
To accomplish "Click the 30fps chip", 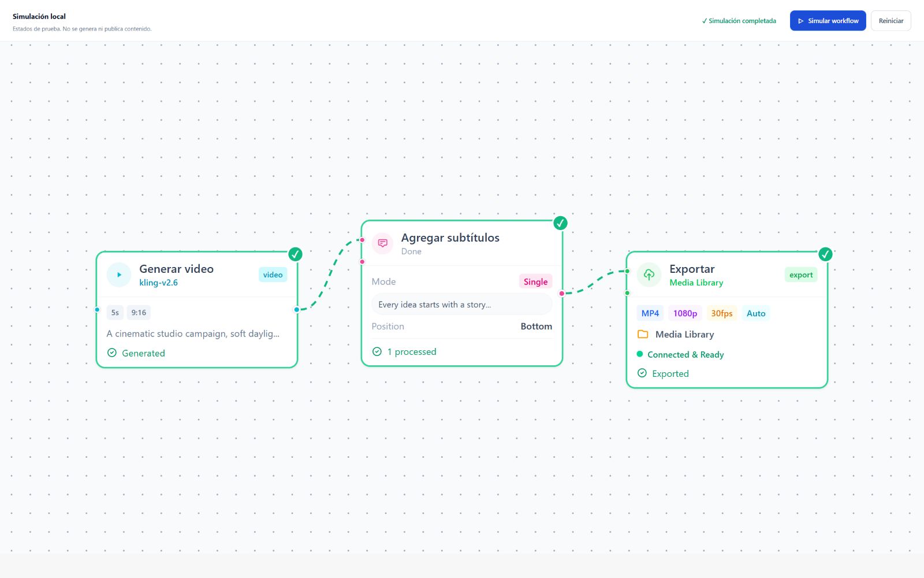I will tap(722, 313).
